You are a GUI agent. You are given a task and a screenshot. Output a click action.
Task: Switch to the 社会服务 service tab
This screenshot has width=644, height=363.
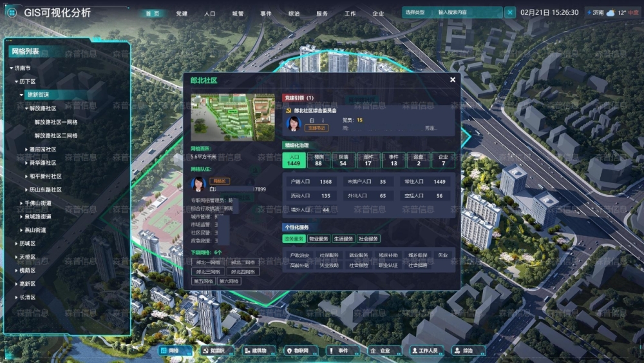[368, 239]
